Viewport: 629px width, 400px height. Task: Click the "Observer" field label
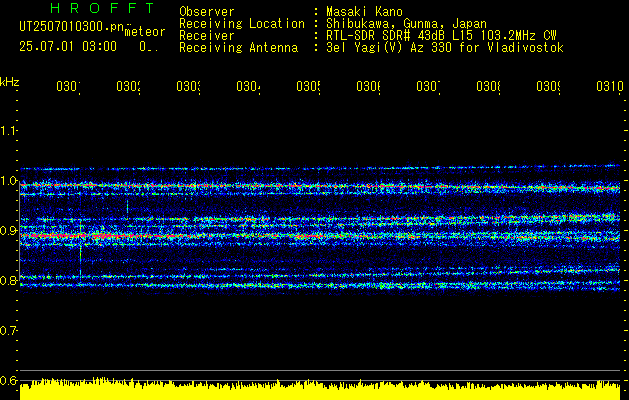tap(207, 12)
